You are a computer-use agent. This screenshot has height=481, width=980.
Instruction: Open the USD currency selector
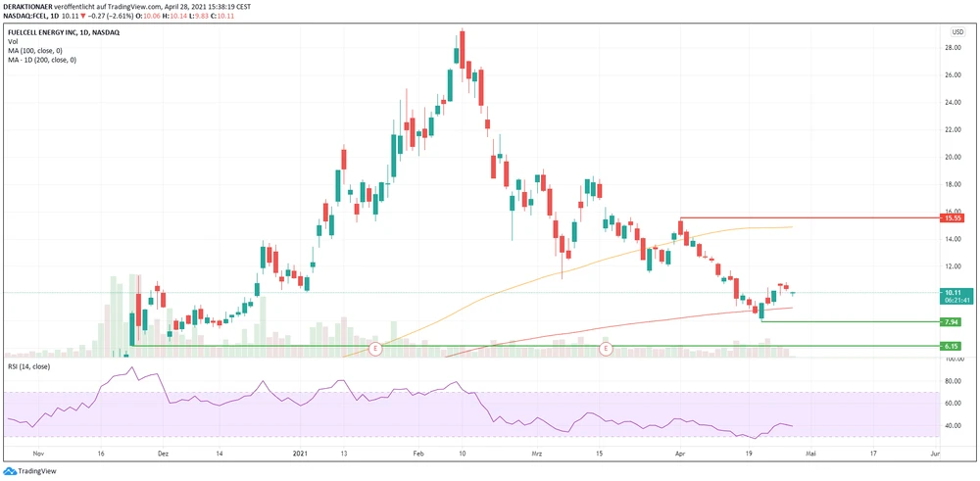(956, 31)
